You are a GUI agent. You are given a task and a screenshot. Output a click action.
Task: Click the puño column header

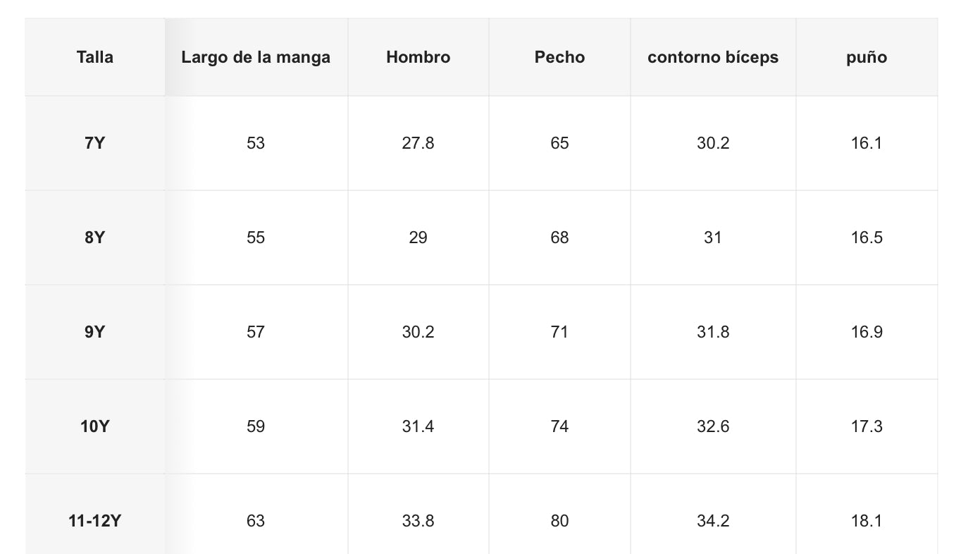pyautogui.click(x=867, y=57)
